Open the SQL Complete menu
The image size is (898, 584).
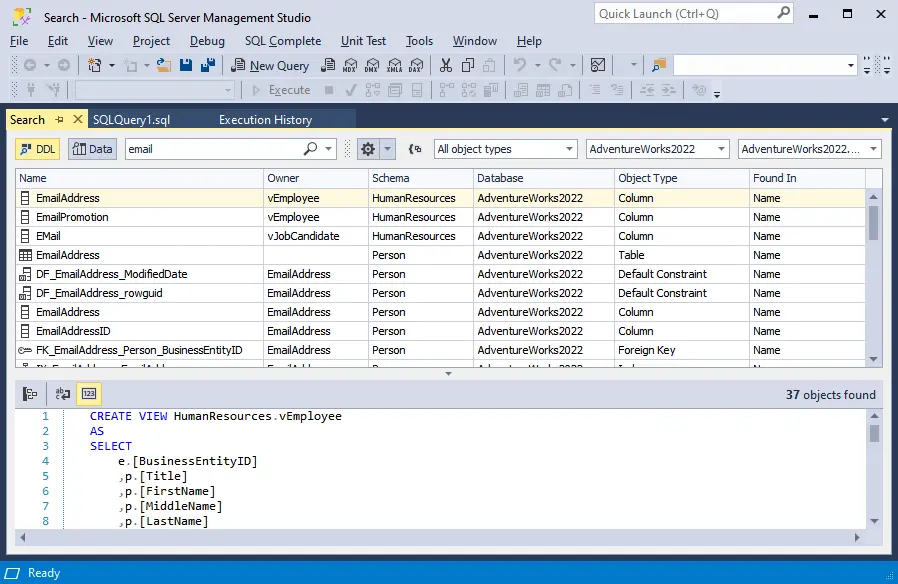click(x=283, y=41)
